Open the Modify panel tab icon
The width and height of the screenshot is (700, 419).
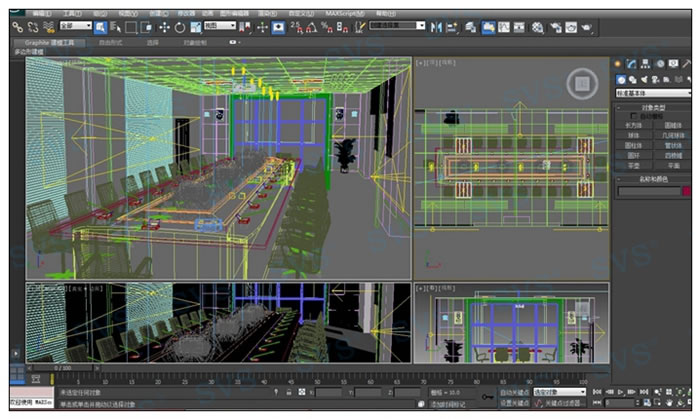(632, 64)
